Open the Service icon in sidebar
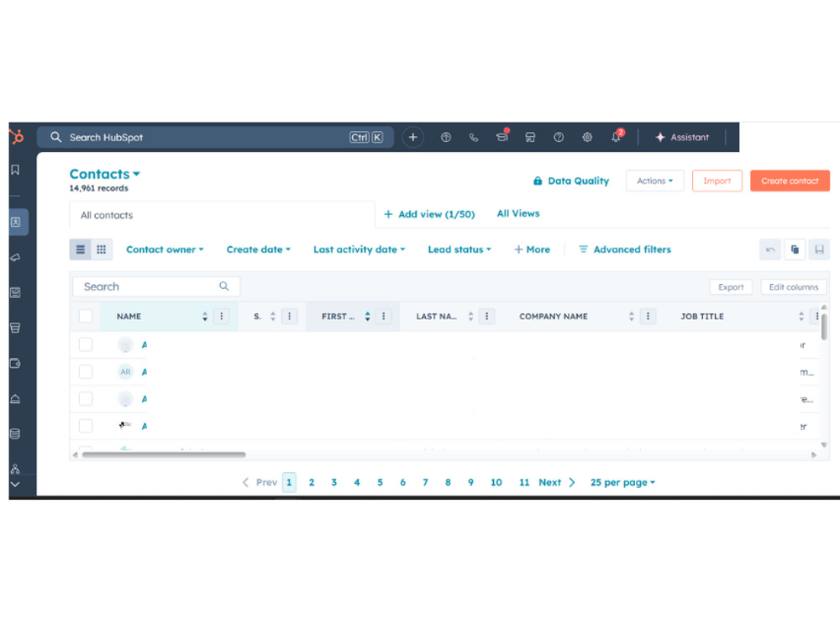 coord(15,398)
